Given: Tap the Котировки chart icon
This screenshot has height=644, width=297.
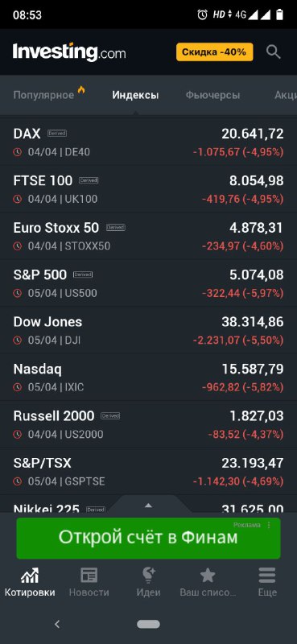Looking at the screenshot, I should pyautogui.click(x=30, y=576).
